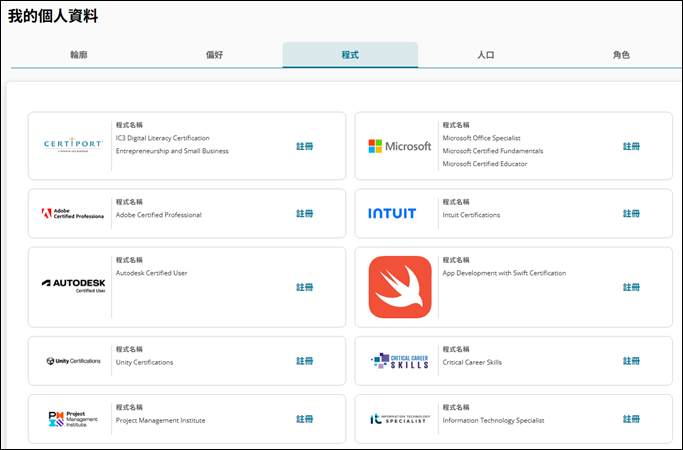
Task: Click 註冊 for Unity Certifications
Action: pos(304,361)
